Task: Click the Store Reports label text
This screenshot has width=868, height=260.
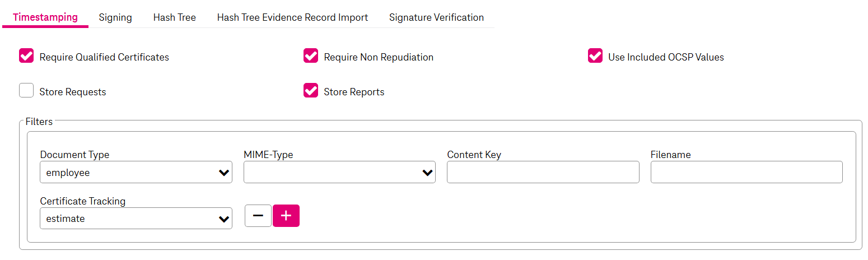Action: [354, 92]
